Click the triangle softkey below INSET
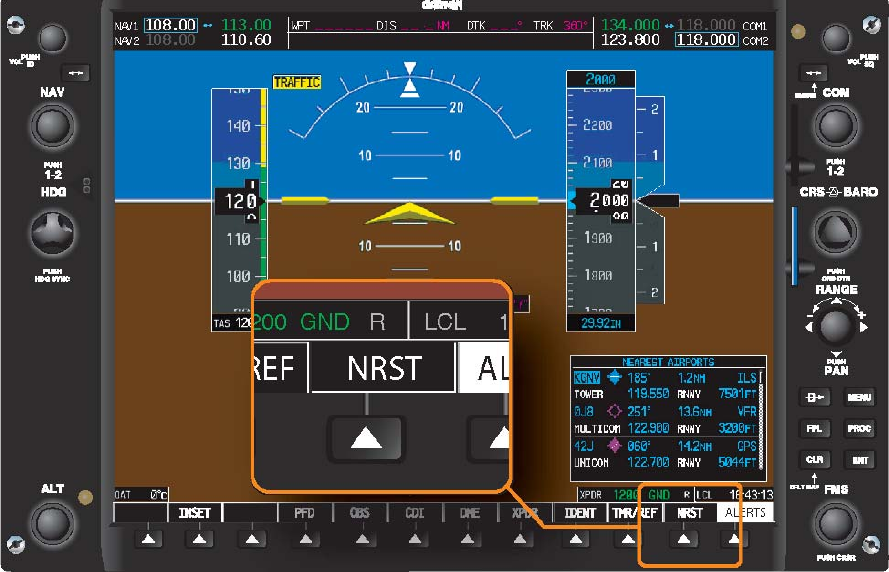The height and width of the screenshot is (572, 889). [x=200, y=539]
